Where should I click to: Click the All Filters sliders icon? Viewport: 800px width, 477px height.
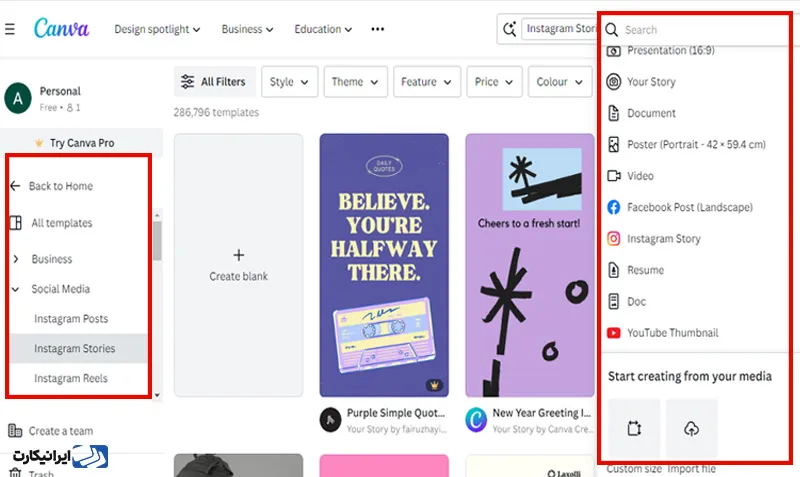coord(187,82)
